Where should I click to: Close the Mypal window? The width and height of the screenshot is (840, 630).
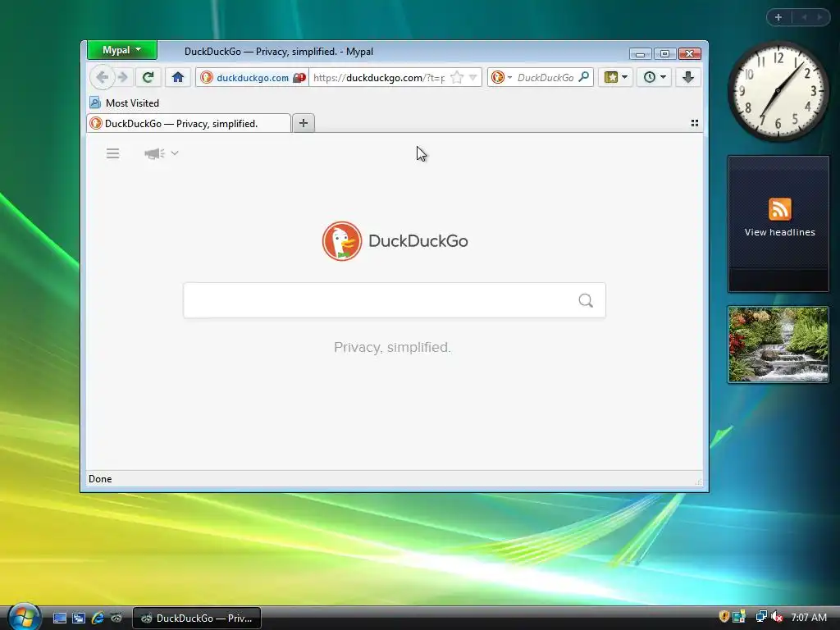[x=689, y=53]
